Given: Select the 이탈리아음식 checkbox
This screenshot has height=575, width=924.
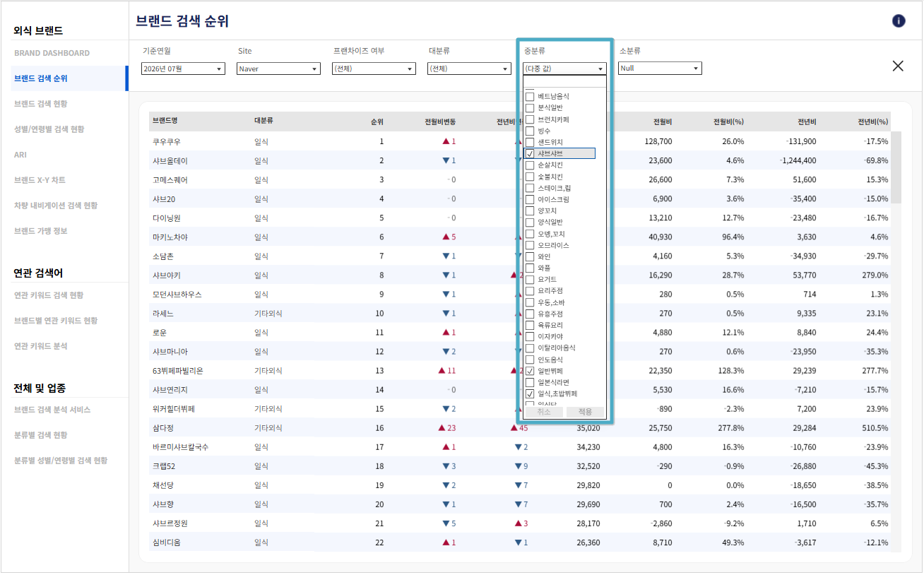Looking at the screenshot, I should [530, 348].
